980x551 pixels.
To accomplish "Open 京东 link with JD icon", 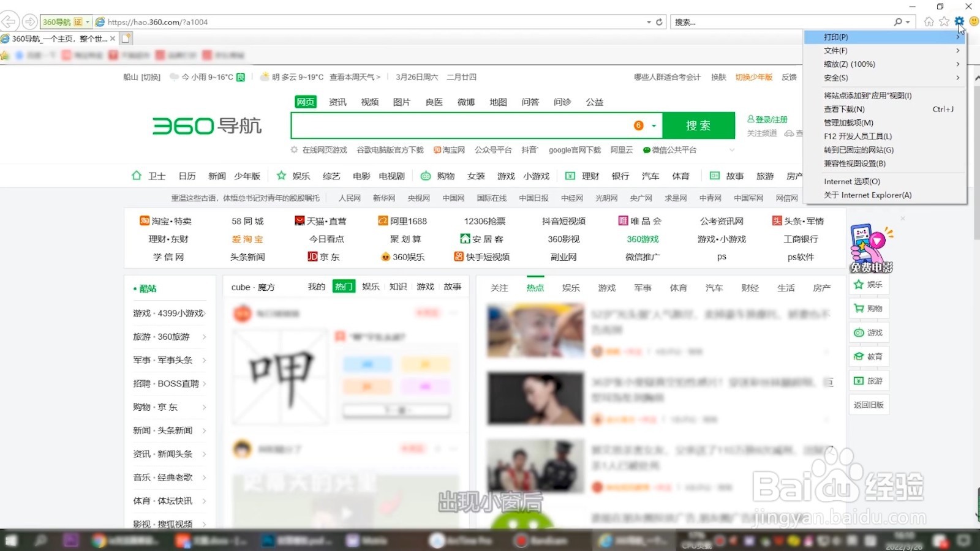I will 323,257.
